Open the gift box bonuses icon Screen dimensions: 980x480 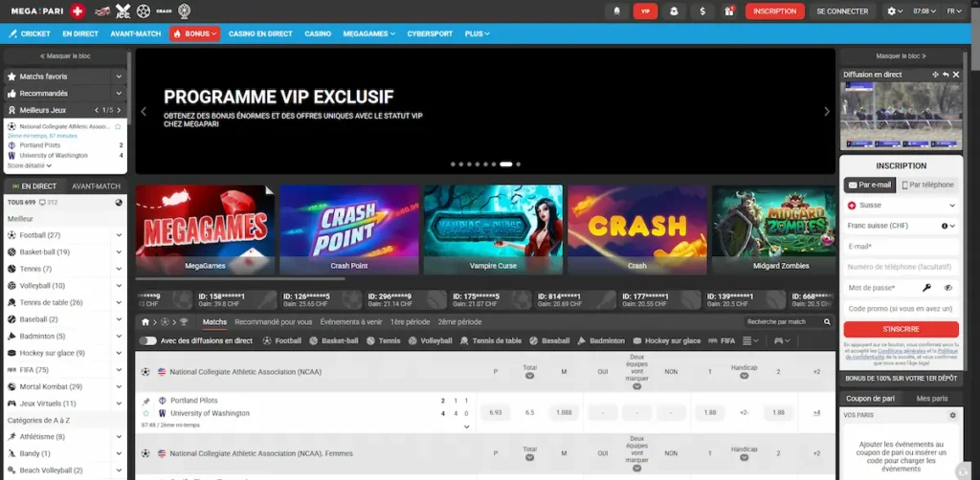point(728,11)
